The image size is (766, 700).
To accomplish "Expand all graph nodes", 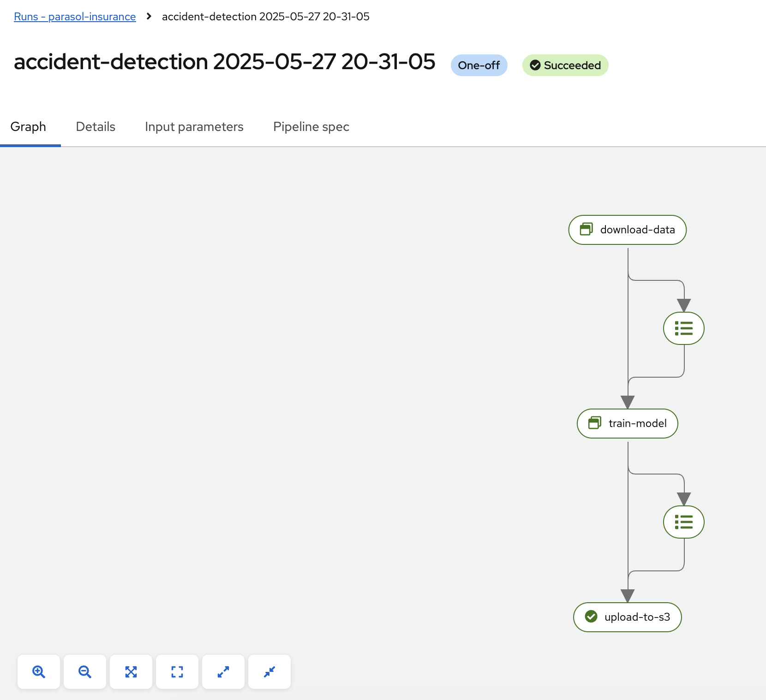I will 223,672.
